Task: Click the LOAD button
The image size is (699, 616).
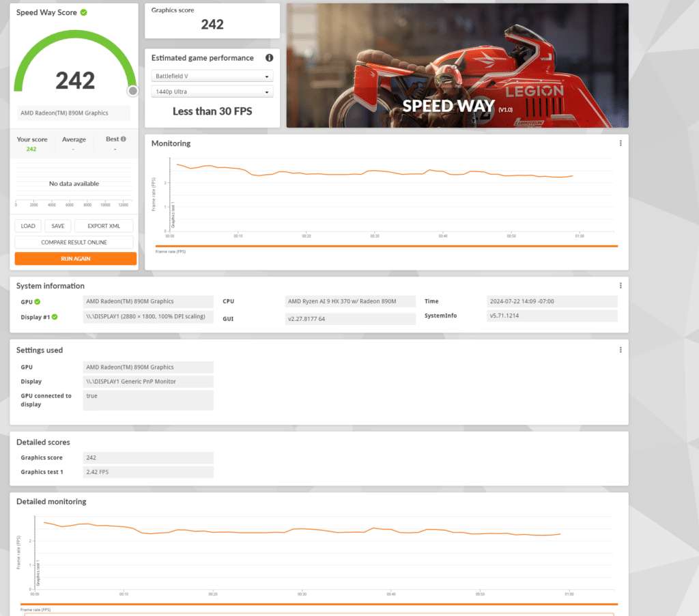Action: click(x=27, y=225)
